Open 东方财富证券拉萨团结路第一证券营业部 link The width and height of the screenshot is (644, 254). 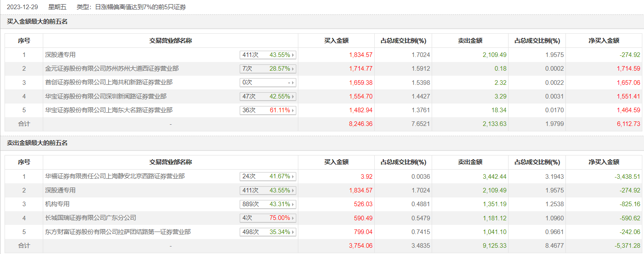click(x=118, y=232)
